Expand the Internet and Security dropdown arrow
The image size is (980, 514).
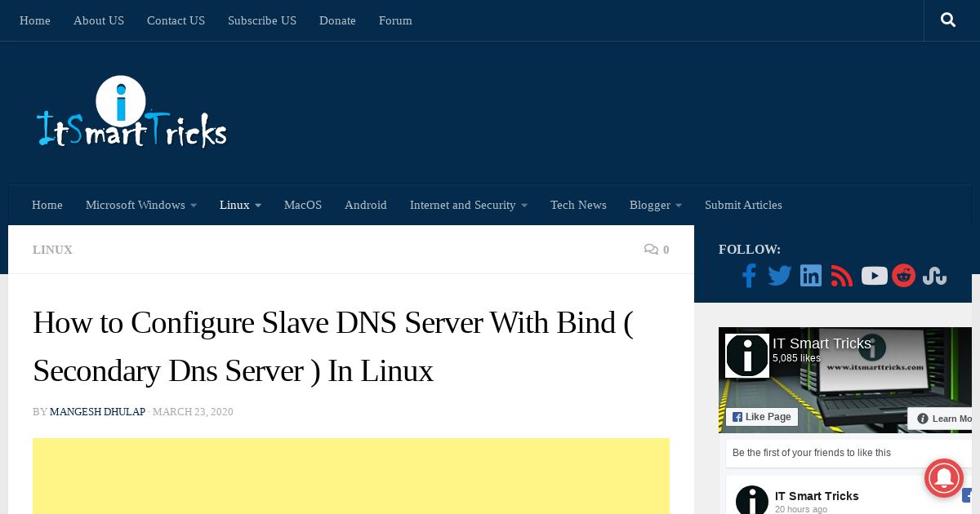tap(524, 206)
